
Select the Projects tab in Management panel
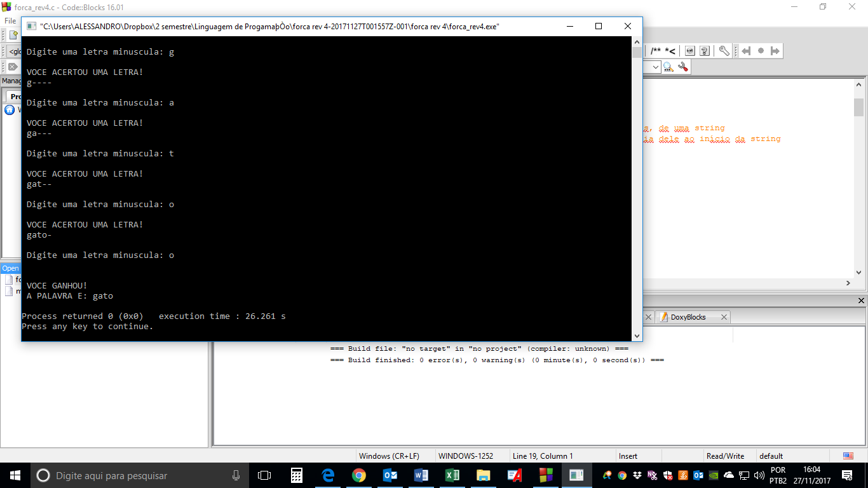pos(14,97)
